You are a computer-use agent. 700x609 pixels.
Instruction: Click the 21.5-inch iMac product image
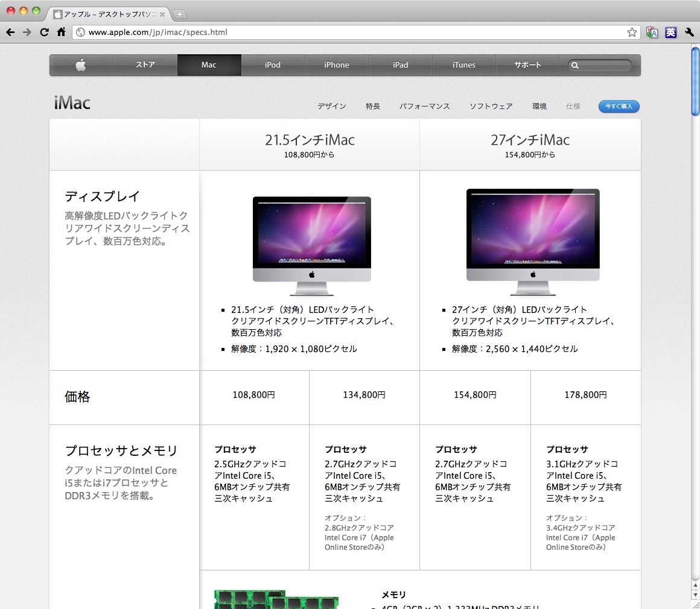point(311,246)
